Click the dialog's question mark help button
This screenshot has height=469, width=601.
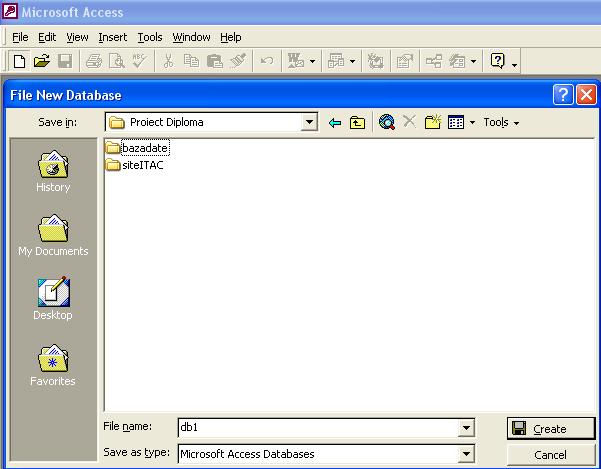563,94
